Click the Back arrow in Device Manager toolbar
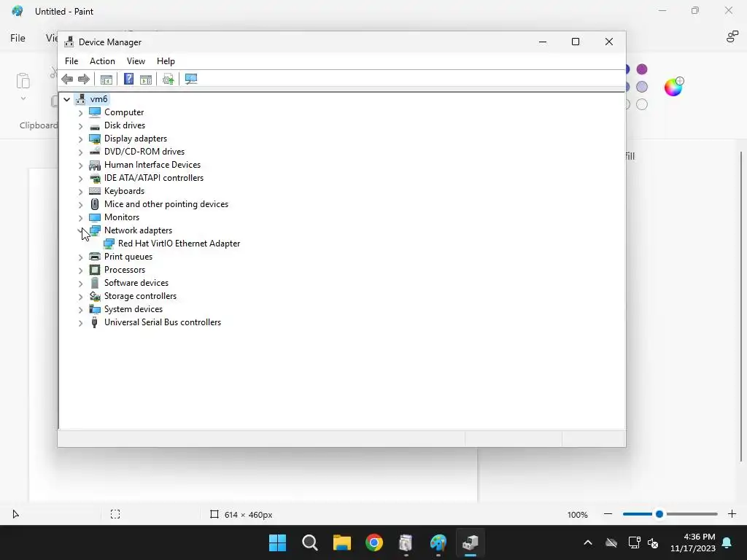The height and width of the screenshot is (560, 747). coord(67,79)
